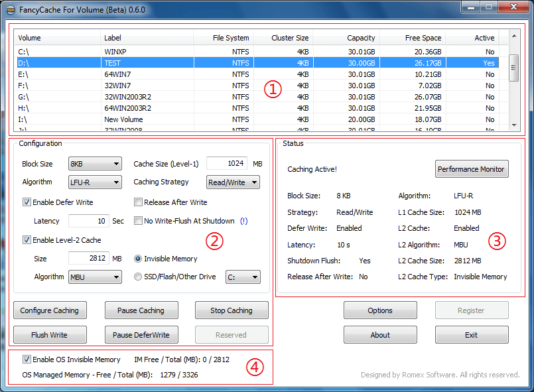Viewport: 534px width, 392px height.
Task: Sort by Free Space column header
Action: click(x=413, y=38)
